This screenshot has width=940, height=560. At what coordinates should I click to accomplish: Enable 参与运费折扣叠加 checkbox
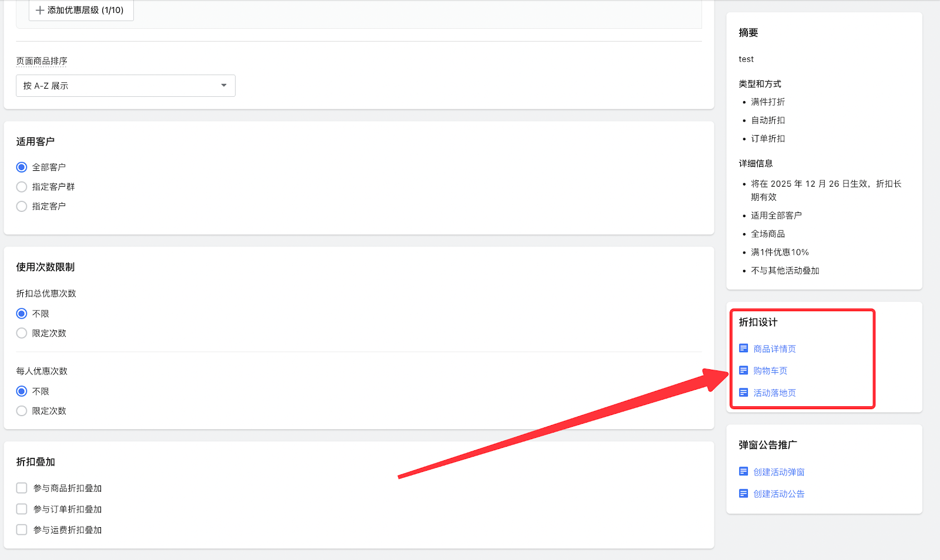tap(22, 530)
